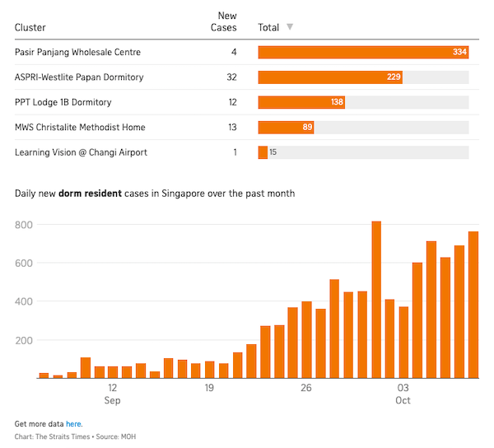Click the 03 Oct axis label
494x448 pixels.
tap(403, 394)
